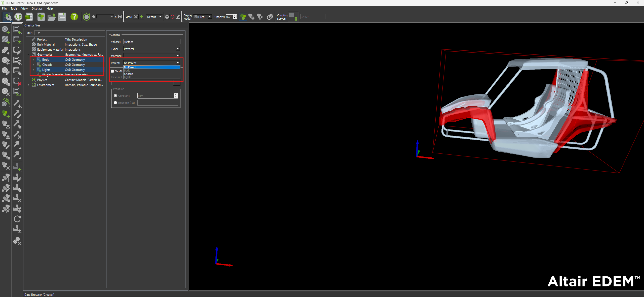The image size is (644, 297).
Task: Toggle the green particles display icon
Action: click(x=243, y=17)
